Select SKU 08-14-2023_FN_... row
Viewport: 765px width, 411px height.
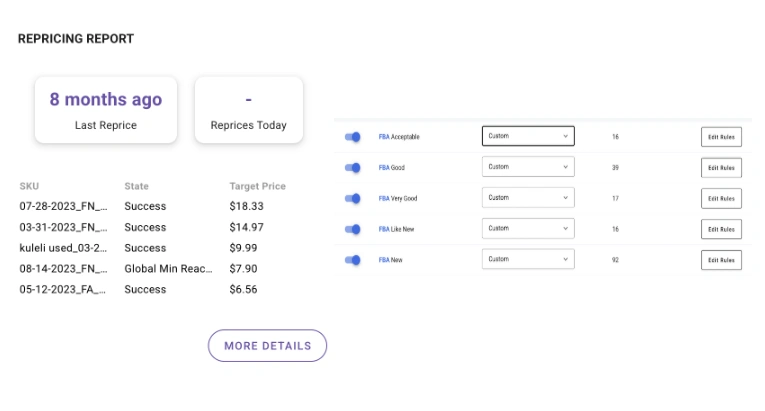tap(153, 268)
